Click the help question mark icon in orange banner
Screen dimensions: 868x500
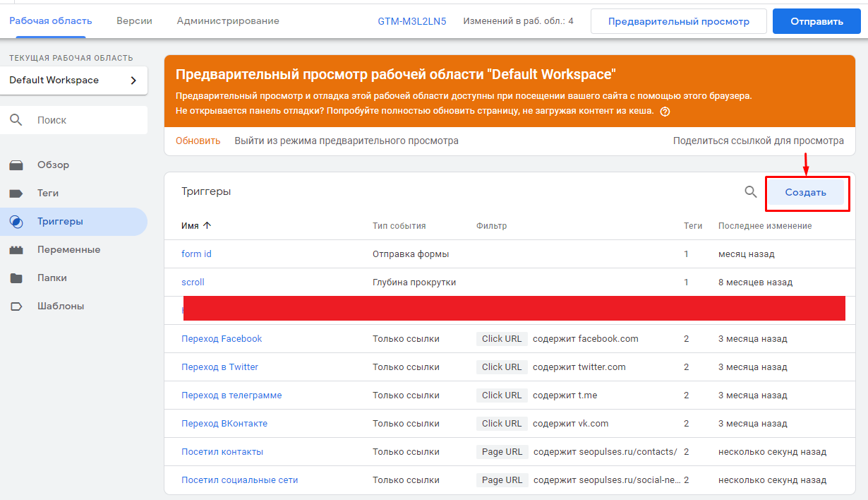pos(665,112)
